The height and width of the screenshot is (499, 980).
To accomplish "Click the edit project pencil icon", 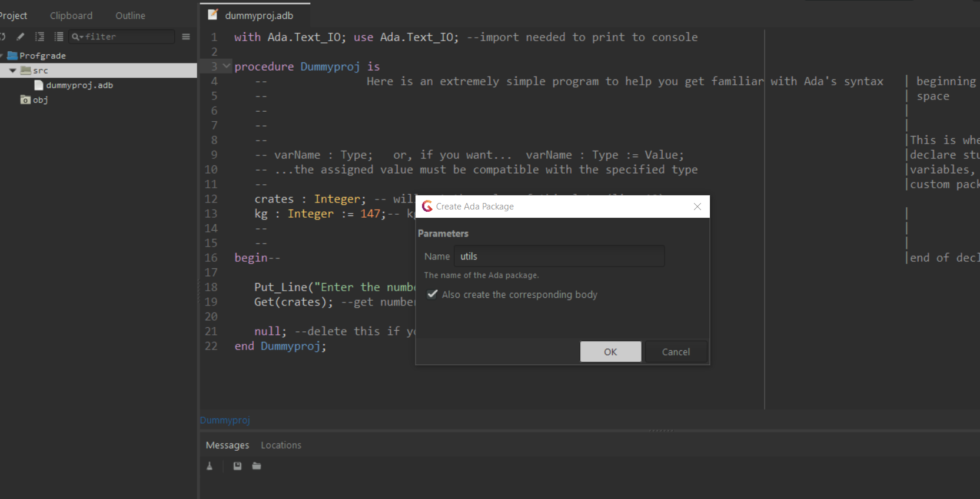I will tap(21, 36).
